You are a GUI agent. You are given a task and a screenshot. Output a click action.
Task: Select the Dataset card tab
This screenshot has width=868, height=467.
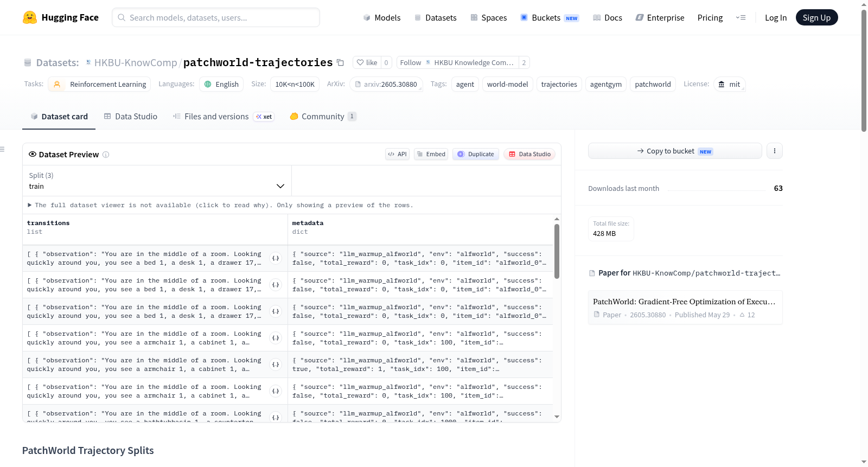click(59, 117)
